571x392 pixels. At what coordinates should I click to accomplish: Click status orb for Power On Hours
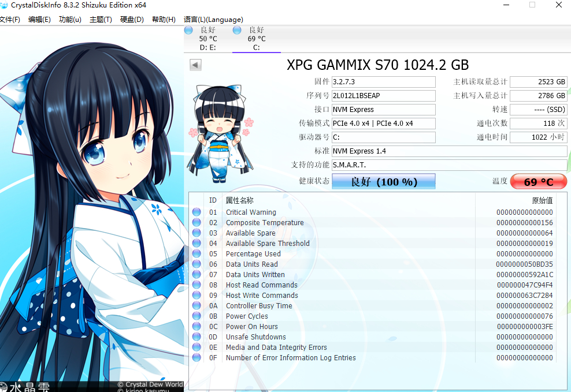point(196,326)
